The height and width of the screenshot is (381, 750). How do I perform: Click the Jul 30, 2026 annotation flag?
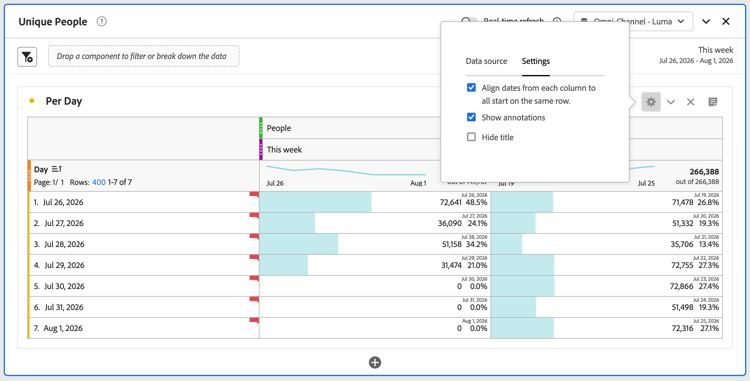click(x=254, y=279)
